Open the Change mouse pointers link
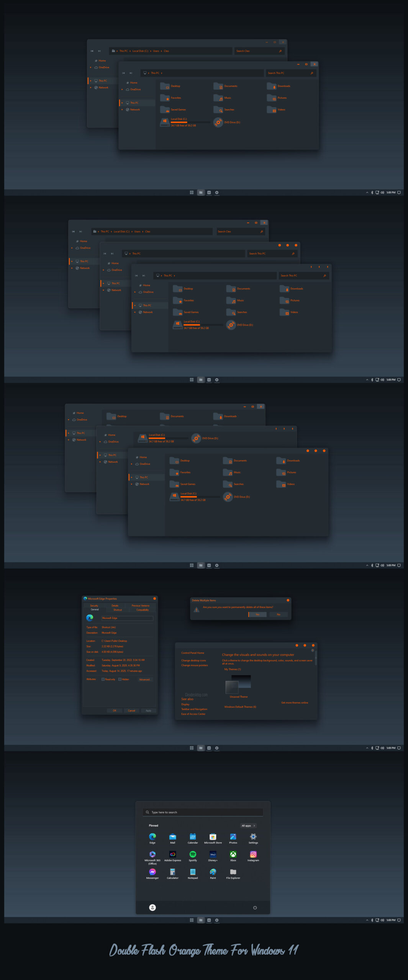 [x=195, y=665]
